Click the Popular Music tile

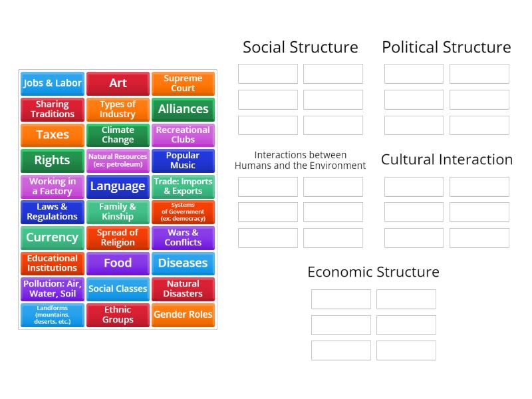[x=184, y=160]
